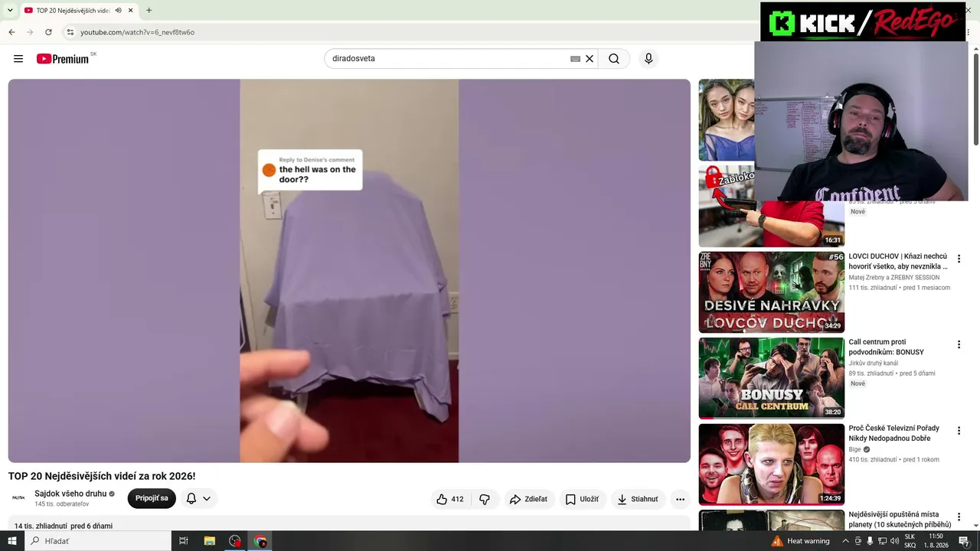
Task: Open Proč České Televizní Pořady title
Action: [894, 433]
